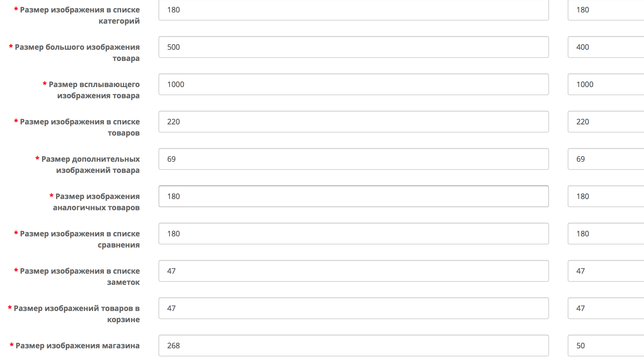Click category list image height field
Viewport: 644px width, 362px height.
point(606,10)
